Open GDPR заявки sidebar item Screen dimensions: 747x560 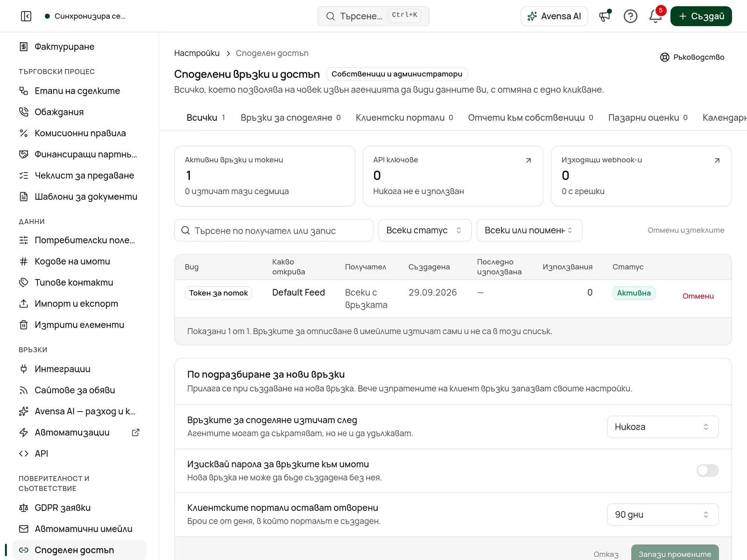(x=79, y=508)
